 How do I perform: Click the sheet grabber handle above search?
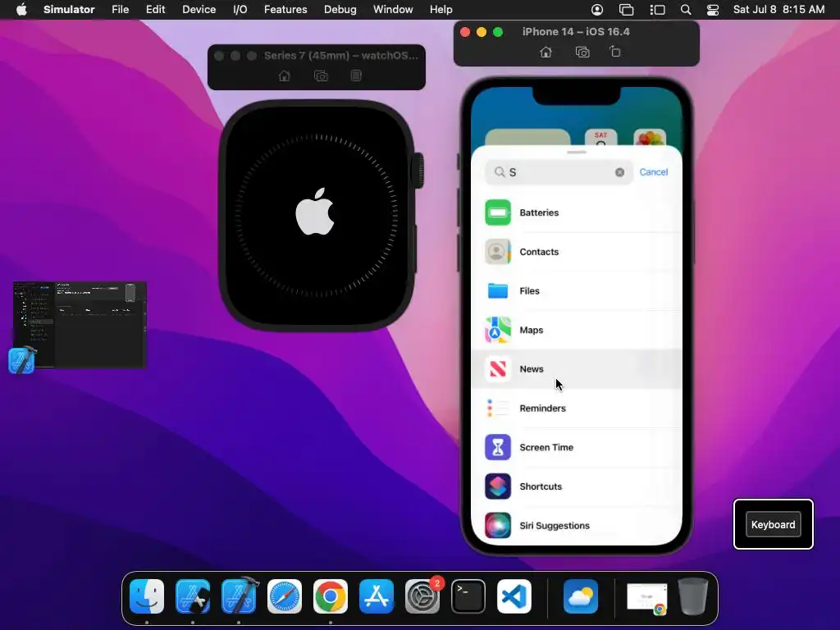pos(577,152)
